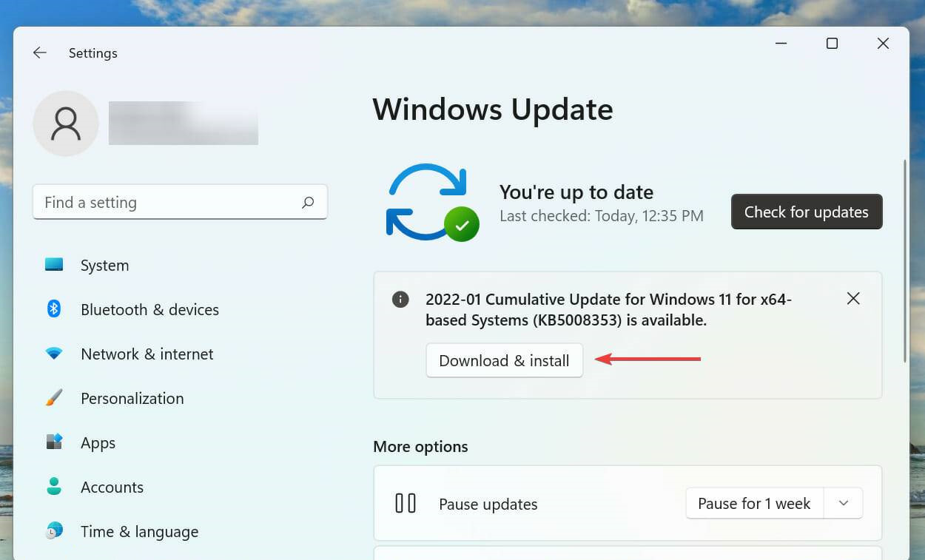Click the Apps icon in the sidebar
The width and height of the screenshot is (925, 560).
coord(53,442)
